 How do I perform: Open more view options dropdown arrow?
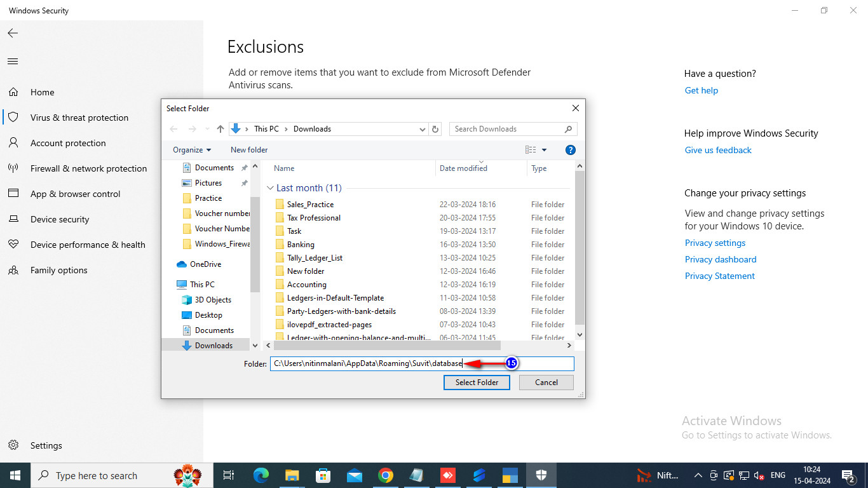pyautogui.click(x=545, y=150)
